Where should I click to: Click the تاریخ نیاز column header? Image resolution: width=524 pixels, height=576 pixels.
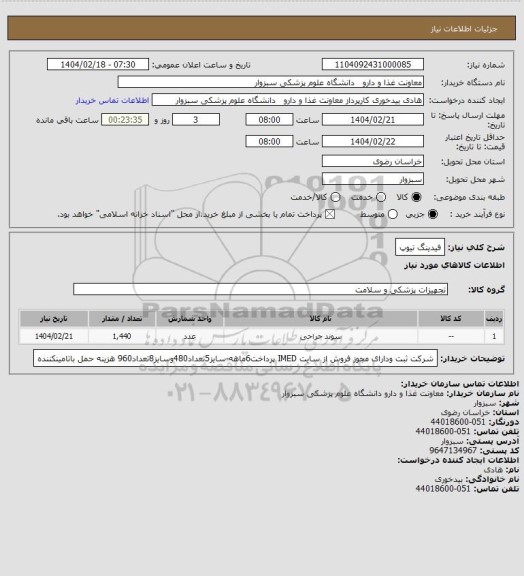click(54, 319)
